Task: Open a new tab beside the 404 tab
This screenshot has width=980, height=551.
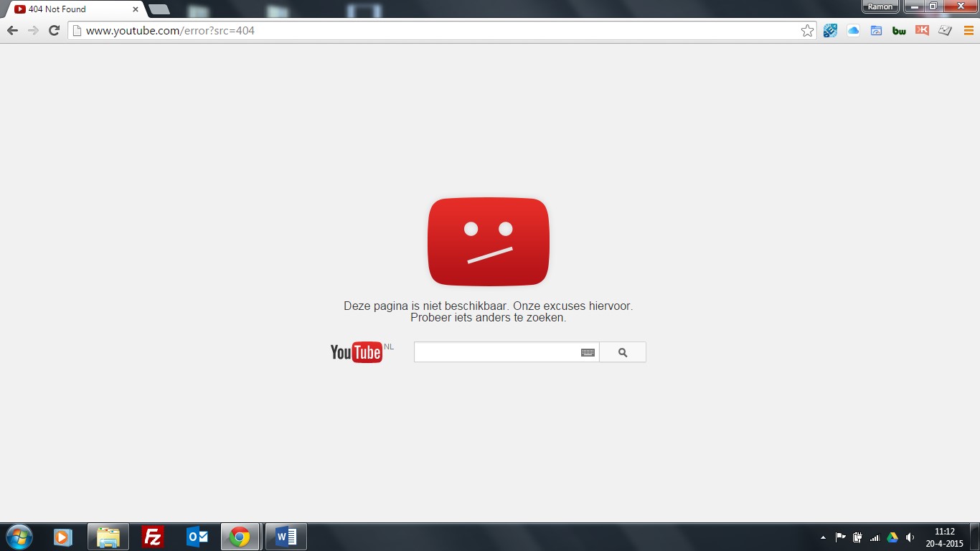Action: click(159, 9)
